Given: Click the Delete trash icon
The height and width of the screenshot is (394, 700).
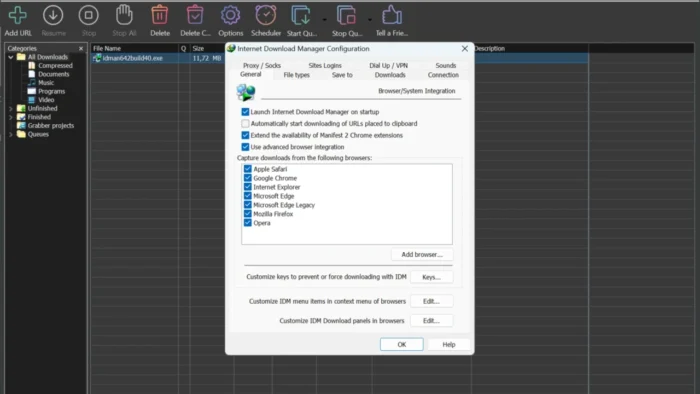Looking at the screenshot, I should [159, 15].
